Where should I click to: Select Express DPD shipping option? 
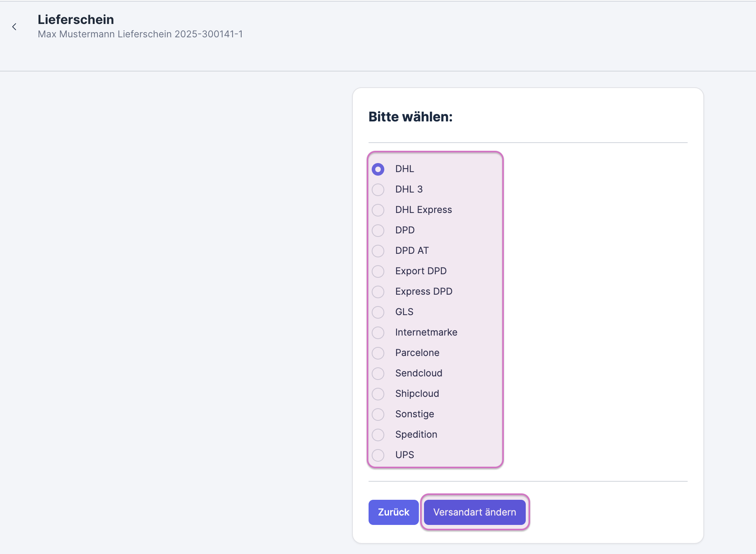(378, 292)
